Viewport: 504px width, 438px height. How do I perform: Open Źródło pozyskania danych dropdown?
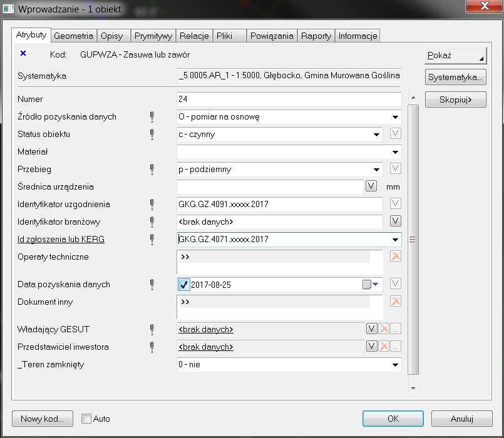click(395, 117)
